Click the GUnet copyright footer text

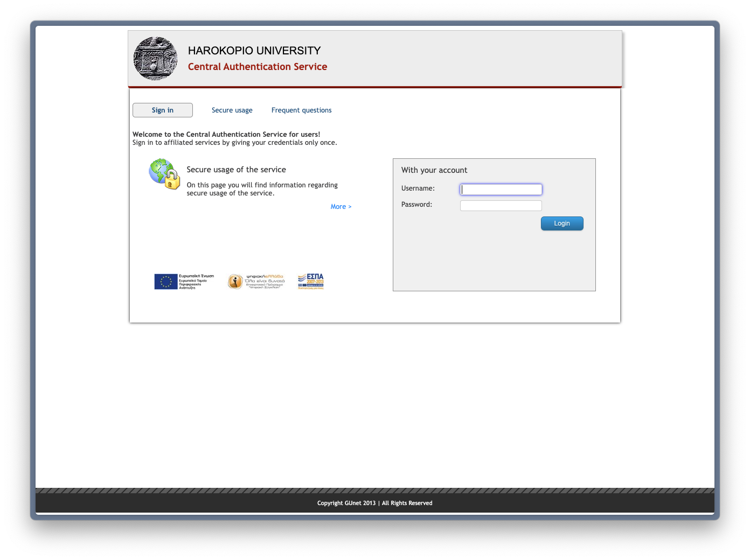pyautogui.click(x=374, y=503)
